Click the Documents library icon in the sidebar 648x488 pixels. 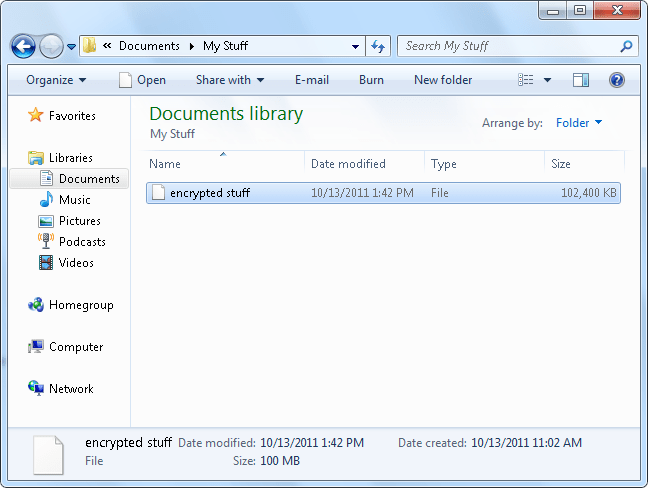(x=46, y=178)
